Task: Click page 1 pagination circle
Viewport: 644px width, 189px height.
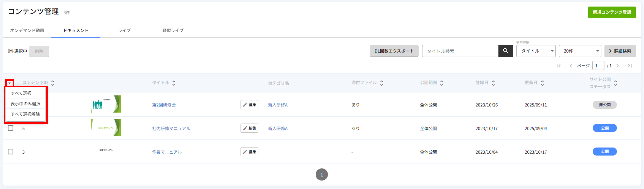Action: pyautogui.click(x=322, y=175)
